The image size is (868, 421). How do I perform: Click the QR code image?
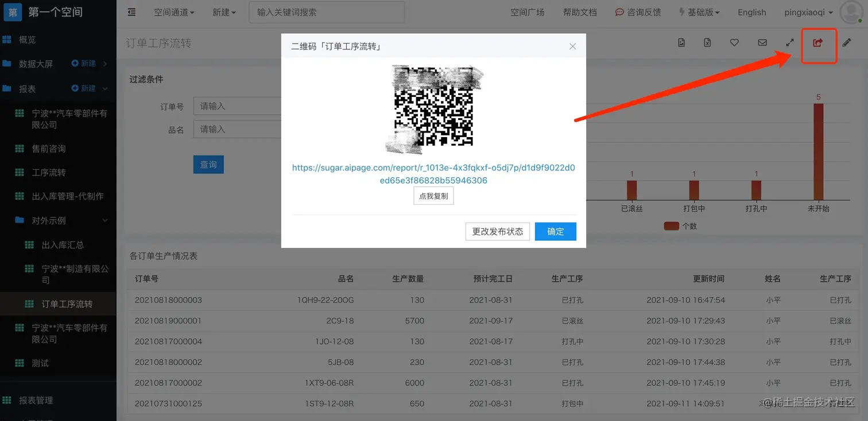pos(433,109)
